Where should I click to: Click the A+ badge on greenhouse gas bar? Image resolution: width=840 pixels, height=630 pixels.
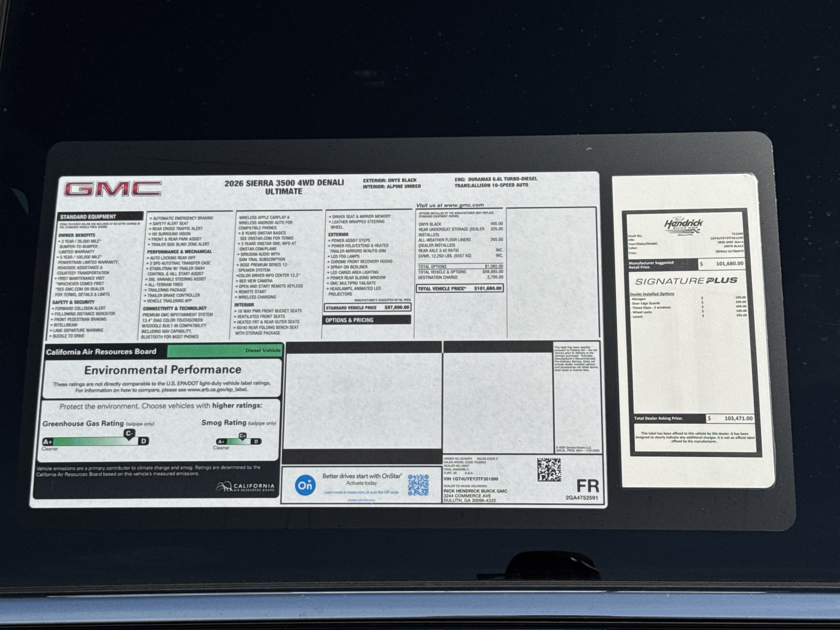click(x=48, y=442)
